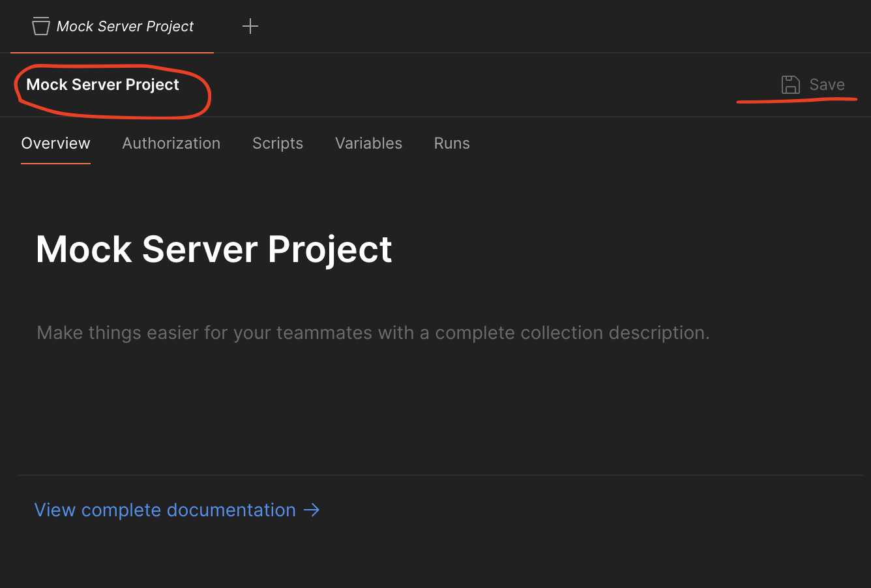The image size is (871, 588).
Task: Open the Authorization tab
Action: point(171,143)
